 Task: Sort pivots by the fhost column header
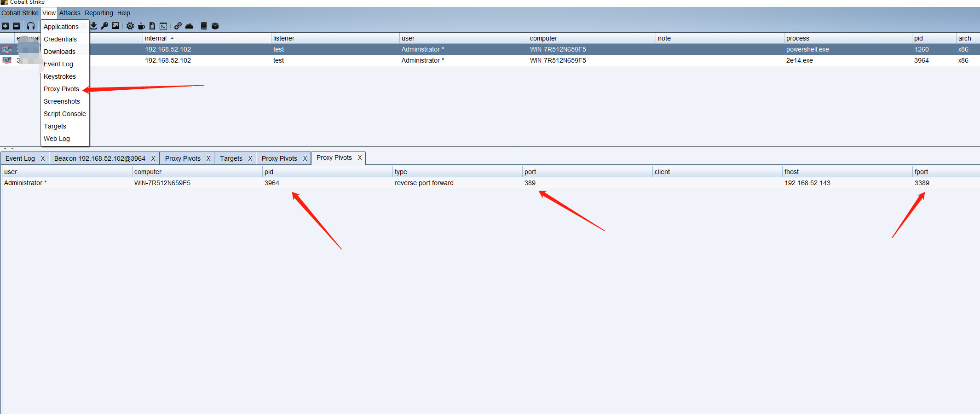pyautogui.click(x=847, y=172)
